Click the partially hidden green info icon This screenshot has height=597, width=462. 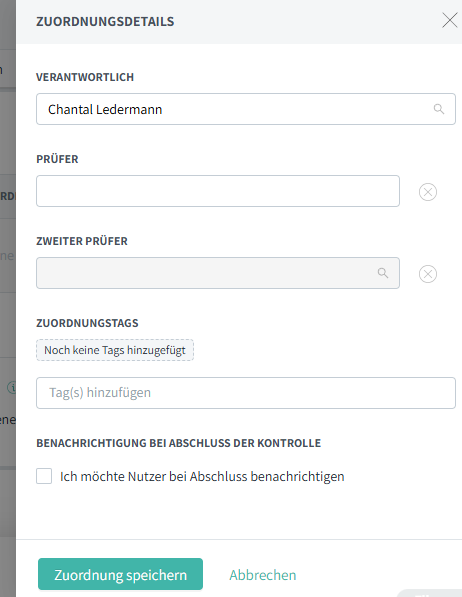(x=12, y=388)
